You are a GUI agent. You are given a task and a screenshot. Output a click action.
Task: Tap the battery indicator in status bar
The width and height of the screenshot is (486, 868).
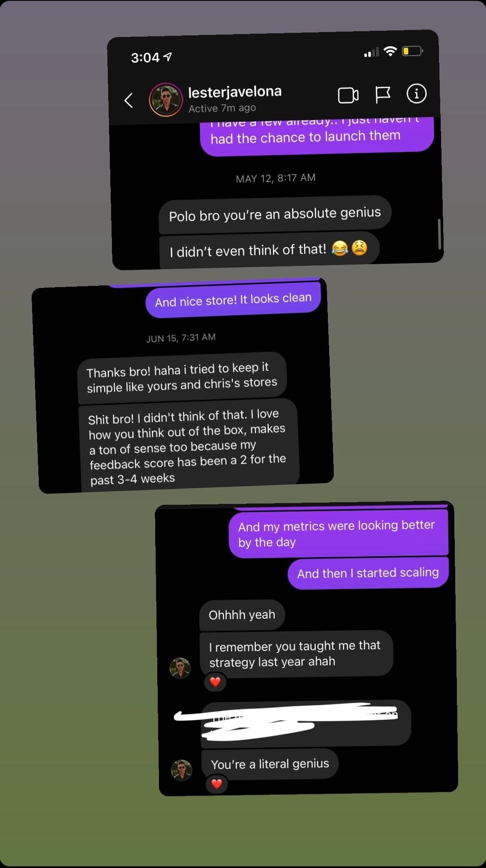(x=412, y=51)
